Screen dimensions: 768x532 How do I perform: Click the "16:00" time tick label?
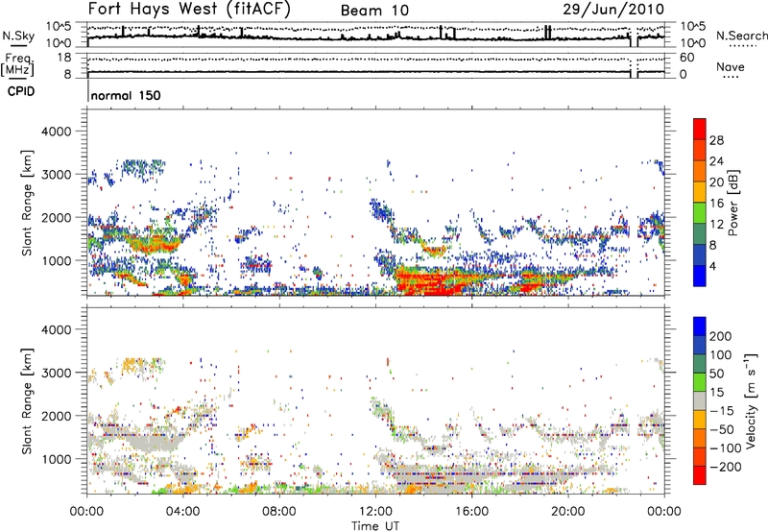coord(471,512)
